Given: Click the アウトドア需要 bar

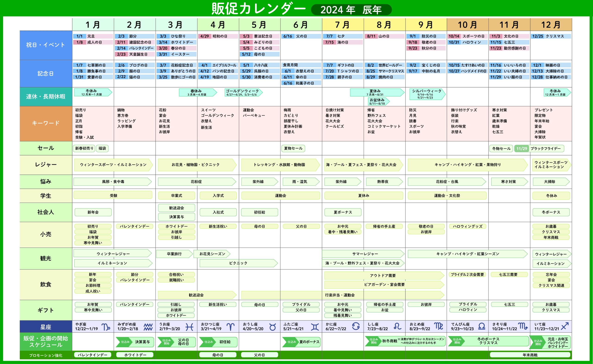Looking at the screenshot, I should pyautogui.click(x=384, y=275).
